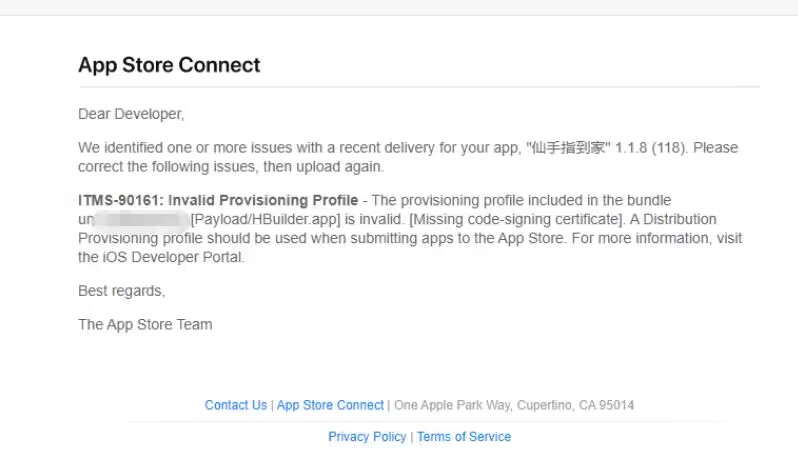The image size is (798, 465).
Task: Click the Dear Developer greeting
Action: click(x=131, y=114)
